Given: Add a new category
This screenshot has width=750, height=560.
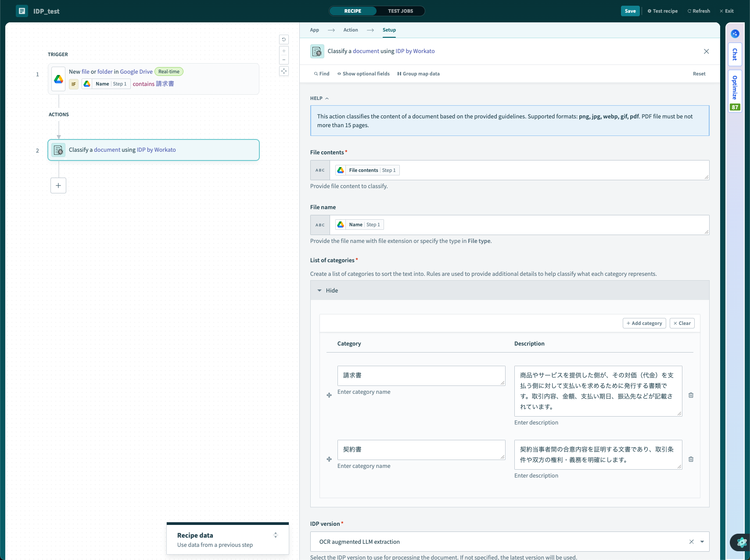Looking at the screenshot, I should (x=644, y=323).
